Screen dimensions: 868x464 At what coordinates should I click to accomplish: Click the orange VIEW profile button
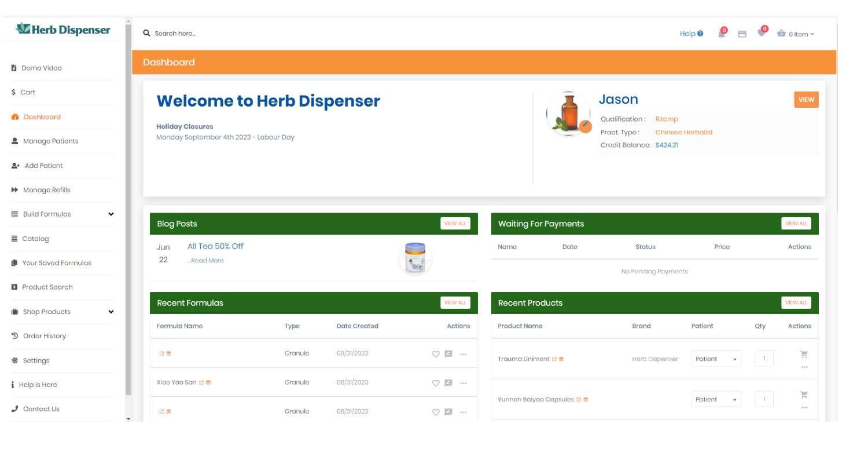tap(806, 100)
